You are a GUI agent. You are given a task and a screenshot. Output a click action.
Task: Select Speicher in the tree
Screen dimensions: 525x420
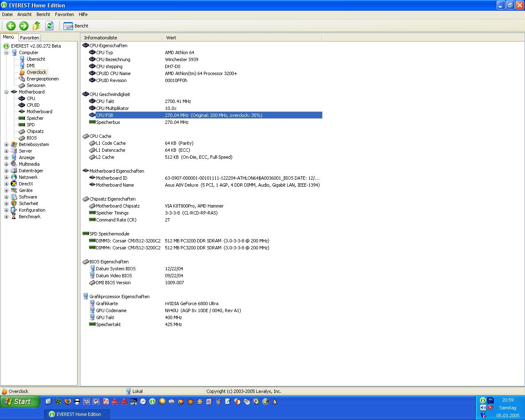point(35,118)
